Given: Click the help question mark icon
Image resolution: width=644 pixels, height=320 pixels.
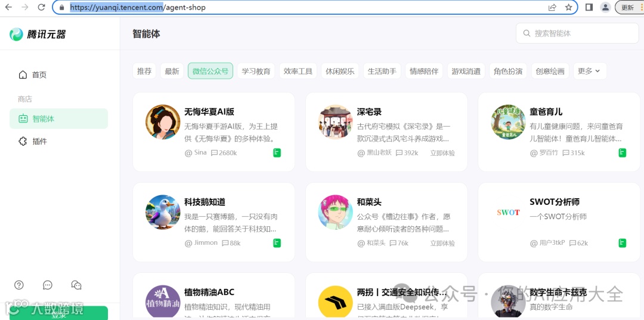Looking at the screenshot, I should click(x=19, y=285).
